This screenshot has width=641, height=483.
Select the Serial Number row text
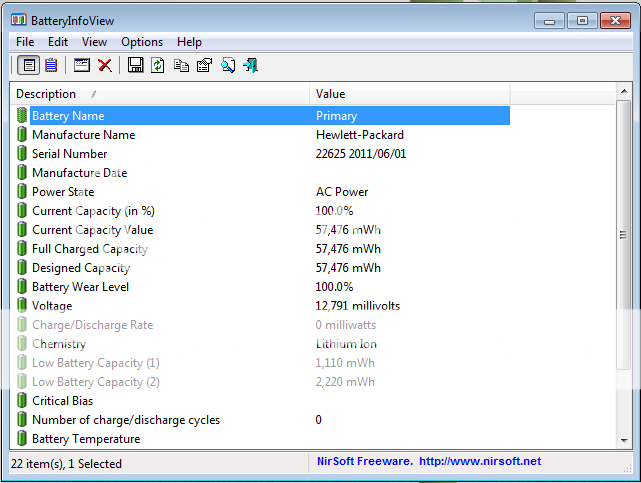(69, 154)
